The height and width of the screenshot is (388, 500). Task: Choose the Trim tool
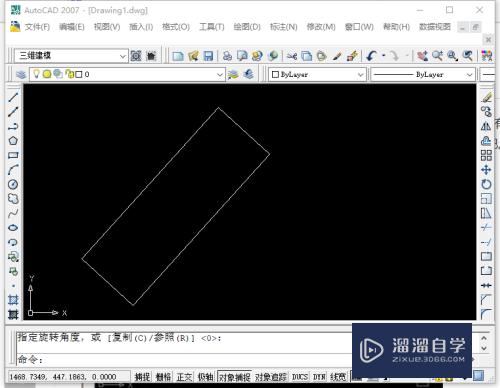486,228
